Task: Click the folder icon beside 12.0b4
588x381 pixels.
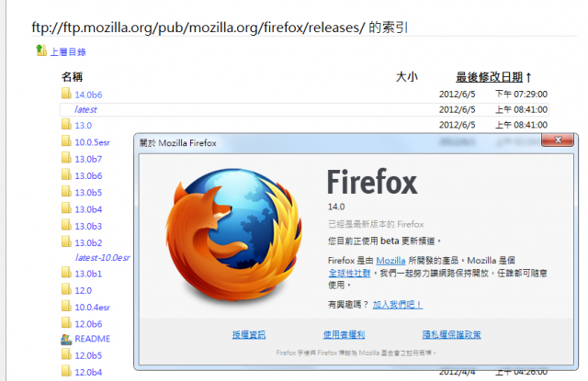Action: (x=66, y=371)
